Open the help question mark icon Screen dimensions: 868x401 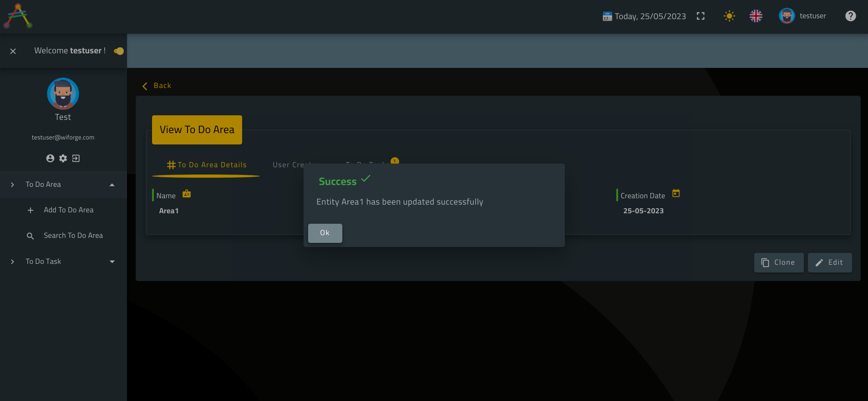click(x=850, y=16)
